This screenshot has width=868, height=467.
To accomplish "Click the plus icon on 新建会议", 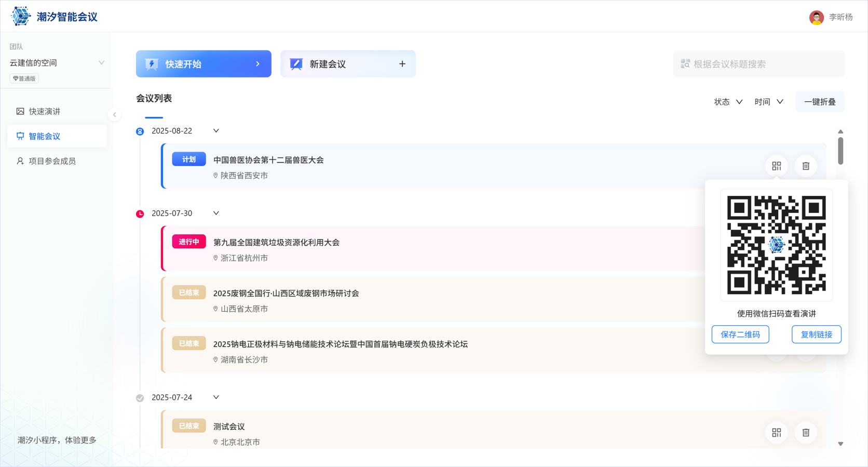I will click(x=402, y=64).
